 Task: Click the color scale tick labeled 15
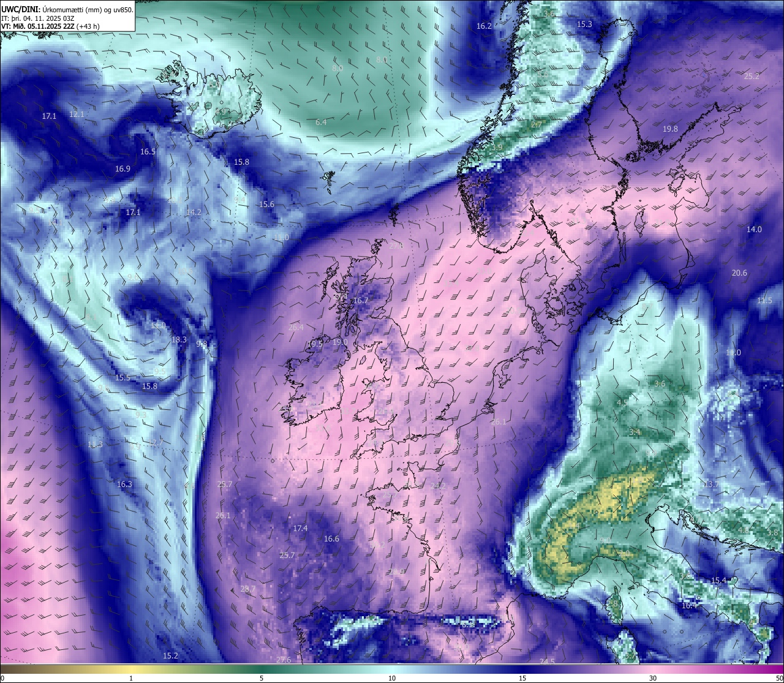pyautogui.click(x=522, y=678)
